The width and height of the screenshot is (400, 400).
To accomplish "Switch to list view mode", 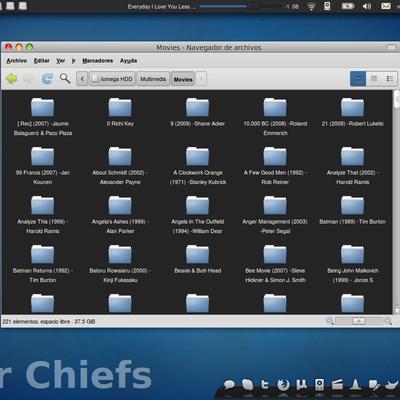I will [x=374, y=79].
